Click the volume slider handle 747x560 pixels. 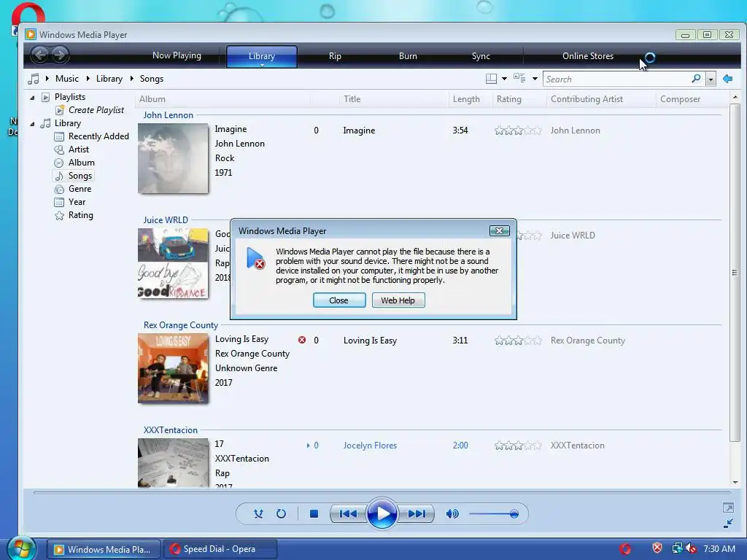pos(514,514)
